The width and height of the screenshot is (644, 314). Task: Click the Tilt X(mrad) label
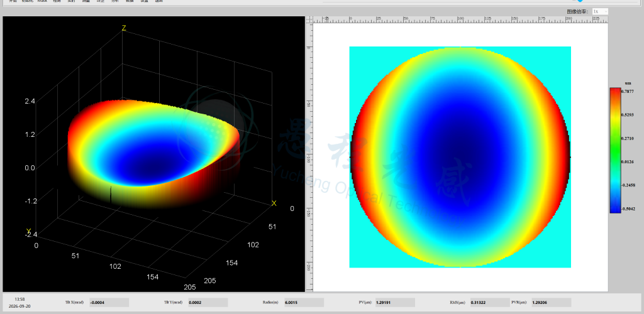point(74,303)
